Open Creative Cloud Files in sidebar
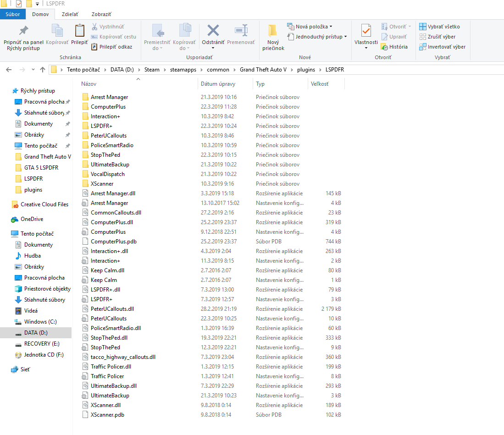This screenshot has width=504, height=435. [44, 204]
